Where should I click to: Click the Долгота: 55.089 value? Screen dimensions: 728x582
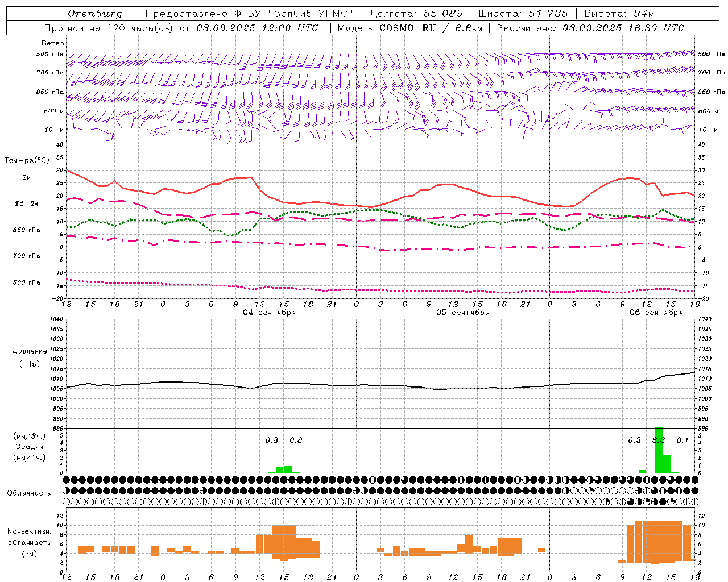[416, 14]
